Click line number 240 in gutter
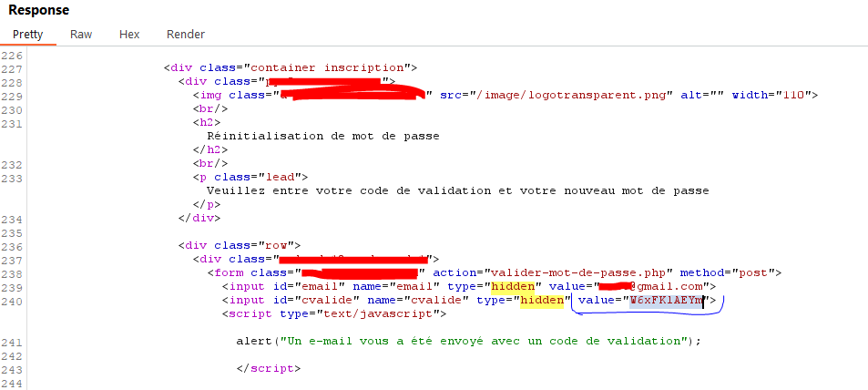The height and width of the screenshot is (390, 868). point(12,301)
